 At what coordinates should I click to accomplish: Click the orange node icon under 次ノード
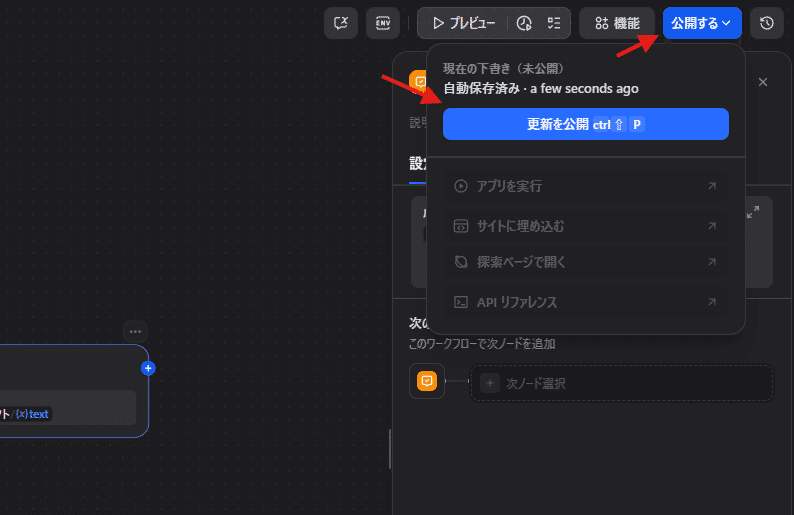click(x=427, y=382)
